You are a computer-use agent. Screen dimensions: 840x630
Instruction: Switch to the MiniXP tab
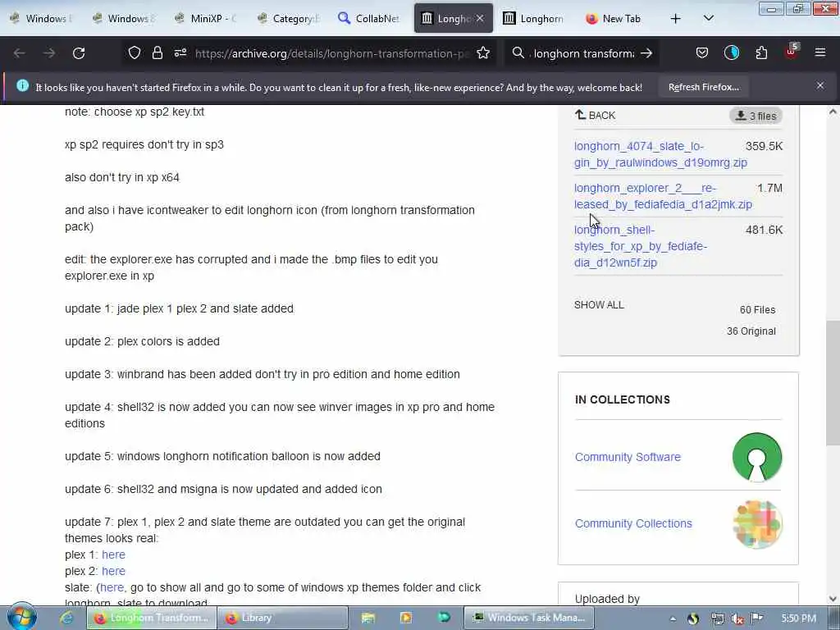[205, 18]
